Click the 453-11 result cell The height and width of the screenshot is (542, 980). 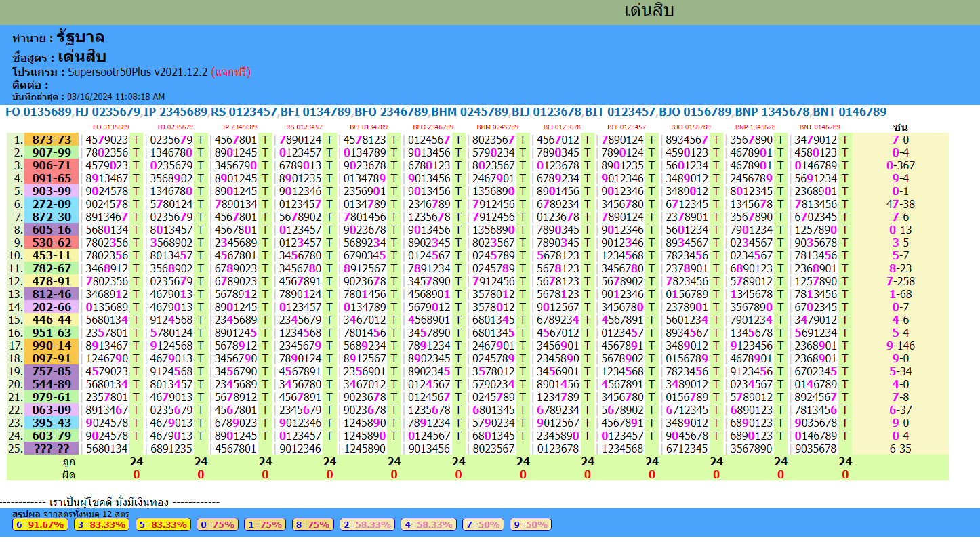coord(52,255)
